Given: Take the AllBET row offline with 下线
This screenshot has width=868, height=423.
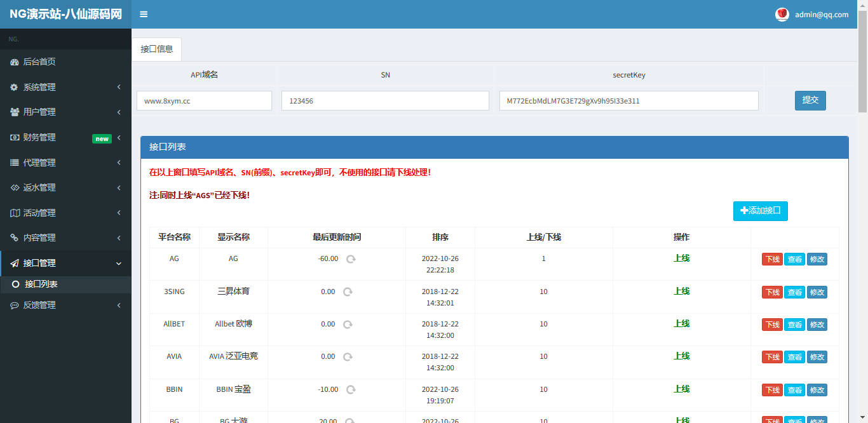Looking at the screenshot, I should point(772,325).
